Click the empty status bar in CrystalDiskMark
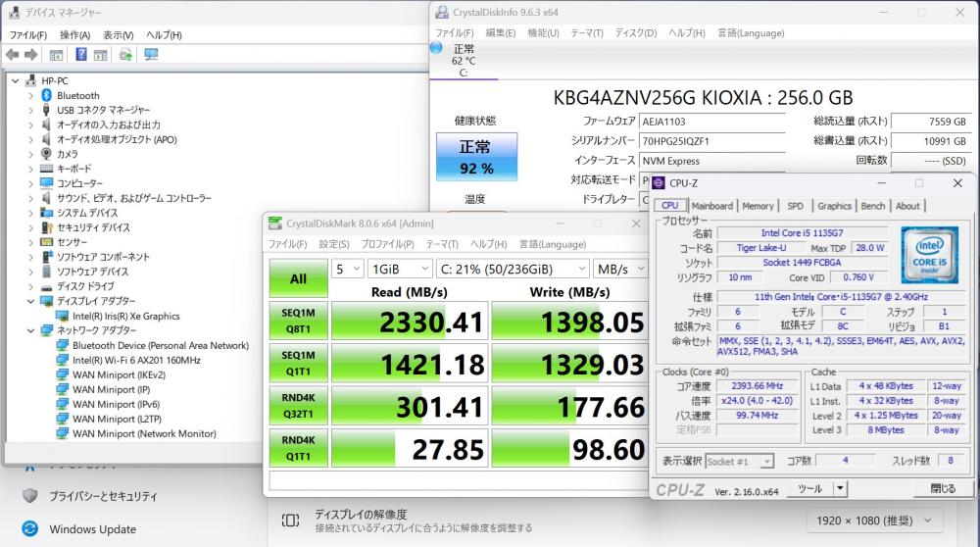Image resolution: width=980 pixels, height=547 pixels. 458,480
